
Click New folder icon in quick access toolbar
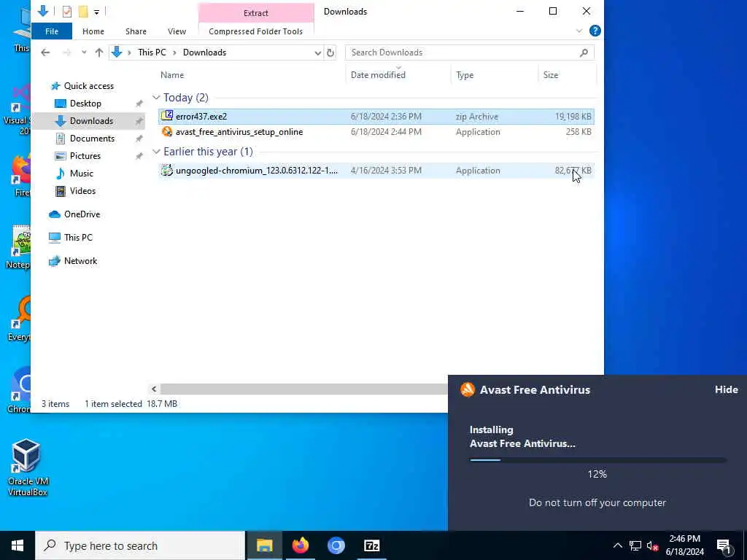tap(83, 12)
